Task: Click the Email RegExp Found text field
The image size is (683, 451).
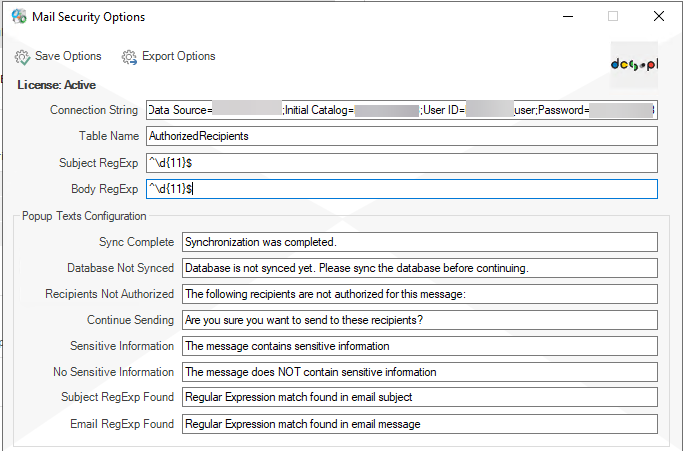Action: coord(420,424)
